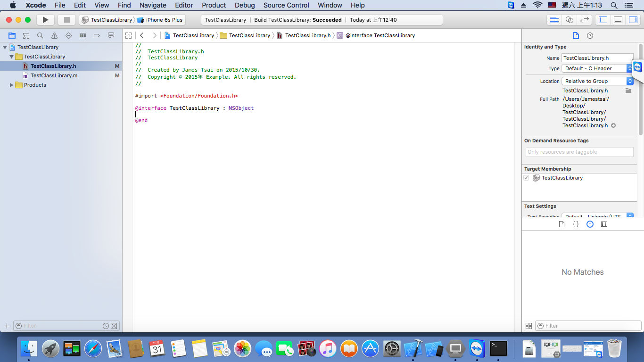Switch to Assistant editor

570,20
